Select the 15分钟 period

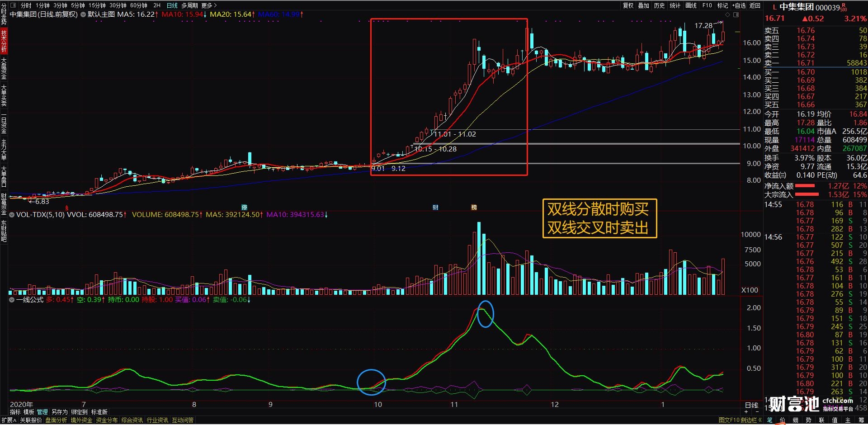(97, 5)
